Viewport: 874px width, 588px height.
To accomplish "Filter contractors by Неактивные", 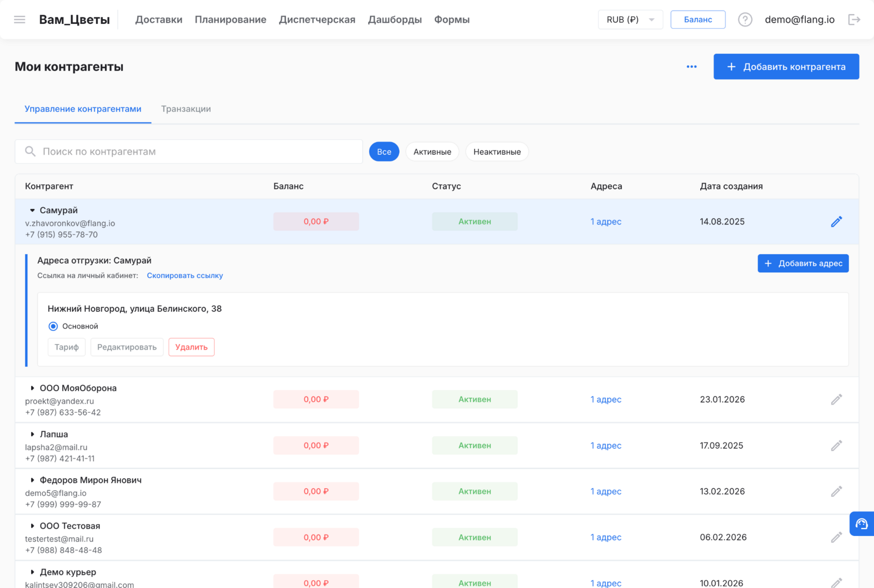I will (496, 151).
